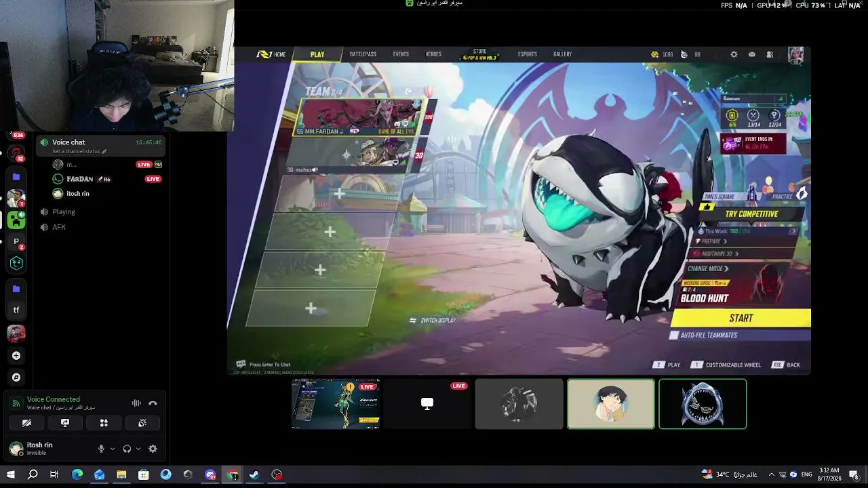Click Discord disconnect from voice icon
This screenshot has width=868, height=488.
point(153,403)
